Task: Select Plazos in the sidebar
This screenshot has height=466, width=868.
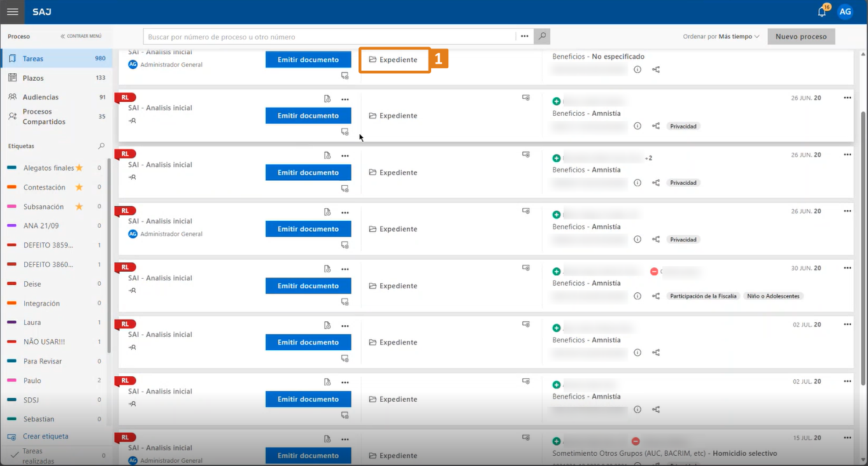Action: (56, 78)
